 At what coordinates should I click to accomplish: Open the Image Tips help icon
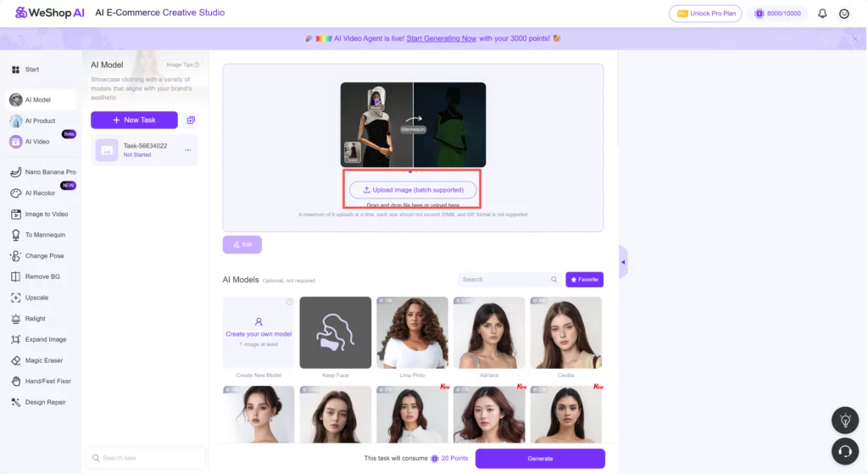[197, 64]
